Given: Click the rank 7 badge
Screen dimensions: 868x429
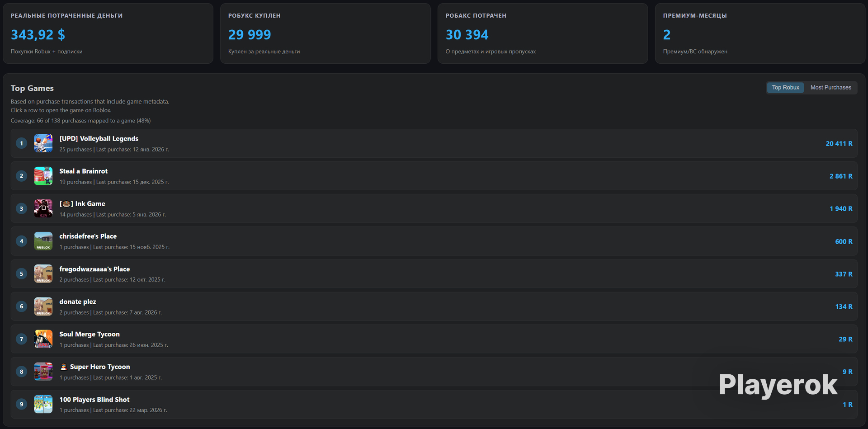Looking at the screenshot, I should pyautogui.click(x=21, y=339).
